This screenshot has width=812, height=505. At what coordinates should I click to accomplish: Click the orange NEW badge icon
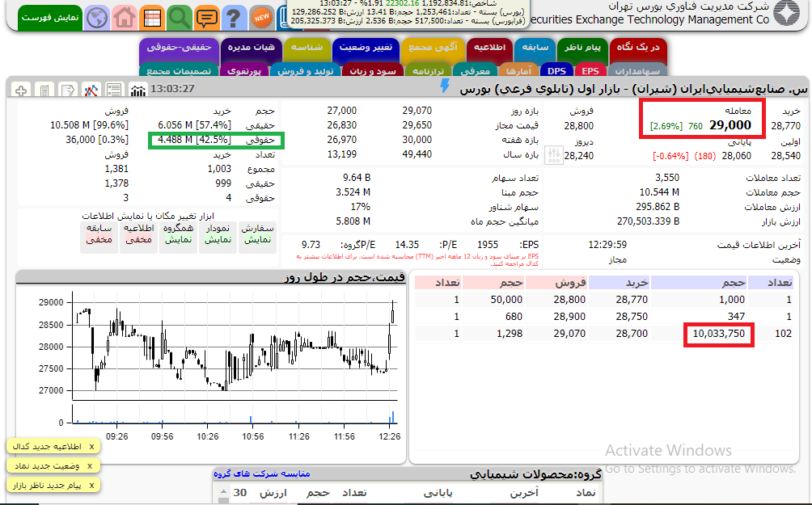click(x=261, y=18)
